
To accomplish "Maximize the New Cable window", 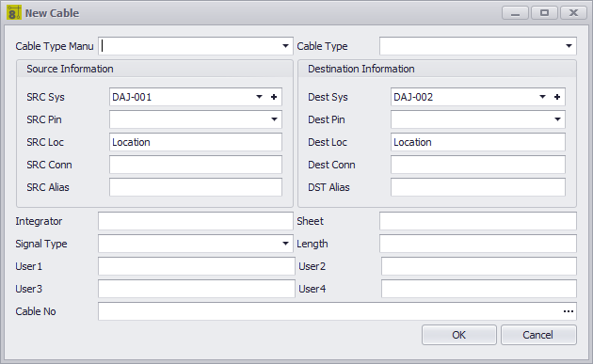I will [x=545, y=13].
